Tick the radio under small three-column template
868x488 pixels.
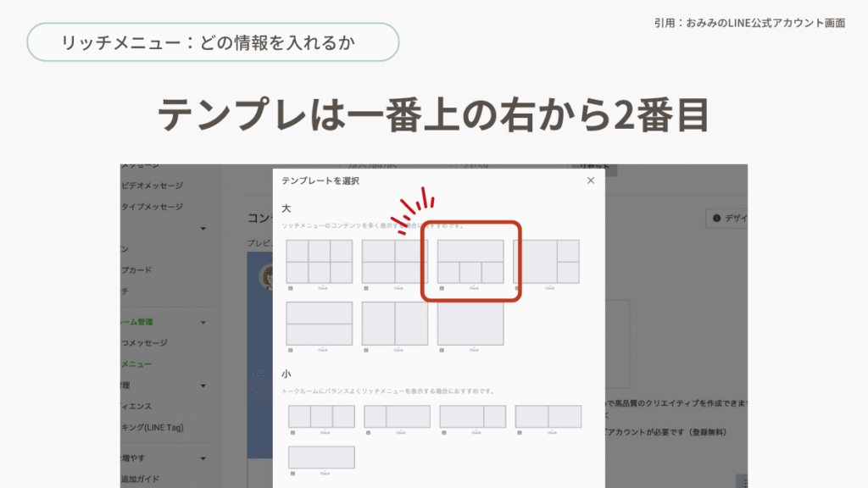click(292, 433)
